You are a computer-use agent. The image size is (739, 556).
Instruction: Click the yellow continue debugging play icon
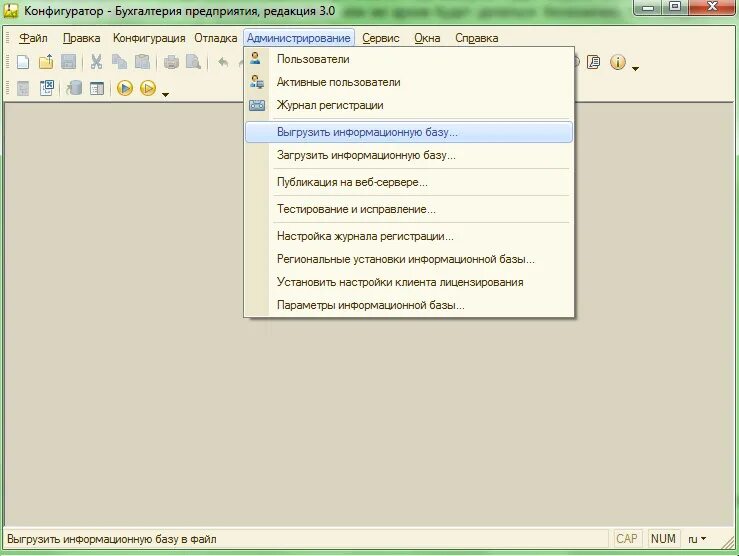[148, 88]
